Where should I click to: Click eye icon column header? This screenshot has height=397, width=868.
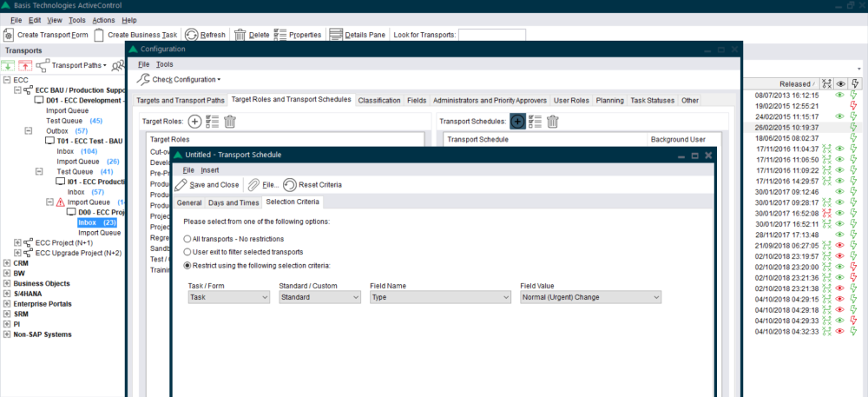click(x=841, y=83)
